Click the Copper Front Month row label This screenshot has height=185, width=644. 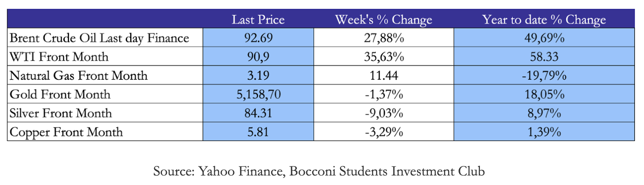pos(66,131)
